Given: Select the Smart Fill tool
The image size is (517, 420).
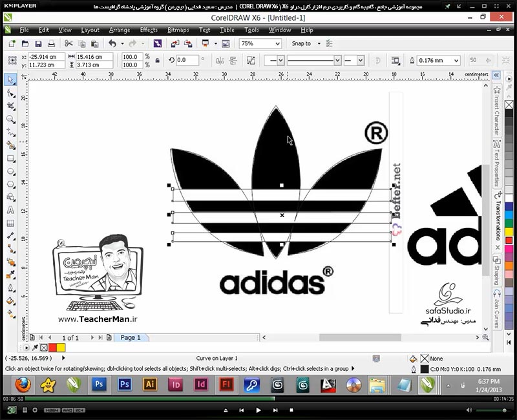Looking at the screenshot, I should [x=11, y=145].
